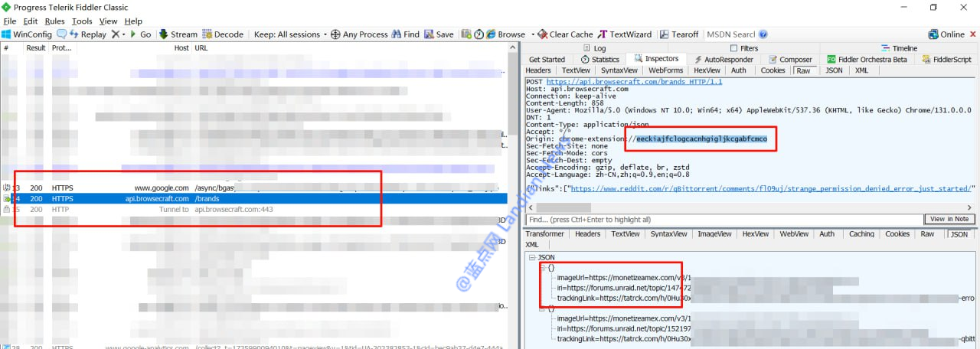980x349 pixels.
Task: Select response Caching tab
Action: click(861, 234)
